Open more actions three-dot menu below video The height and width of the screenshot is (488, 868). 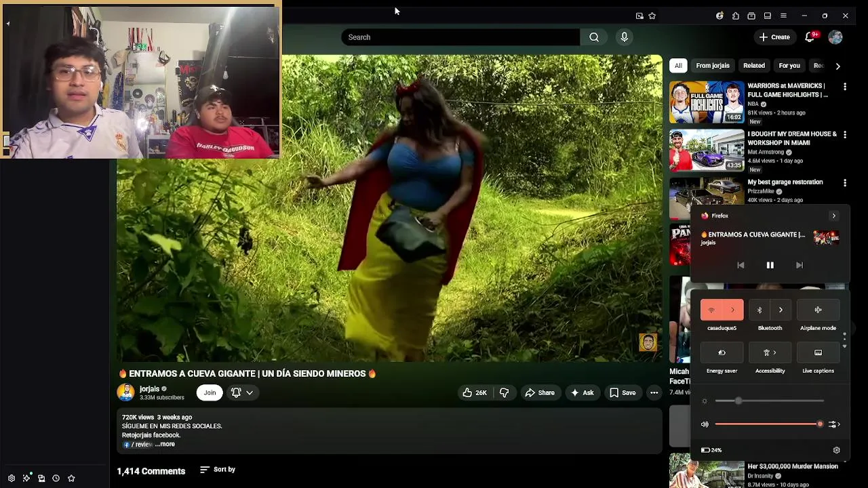pyautogui.click(x=654, y=392)
